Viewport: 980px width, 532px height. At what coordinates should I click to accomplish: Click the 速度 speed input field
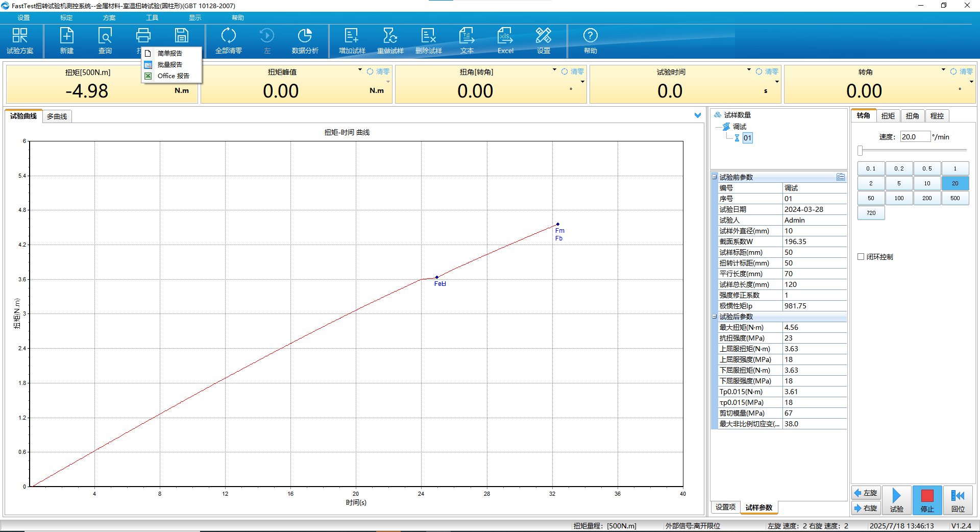(915, 137)
